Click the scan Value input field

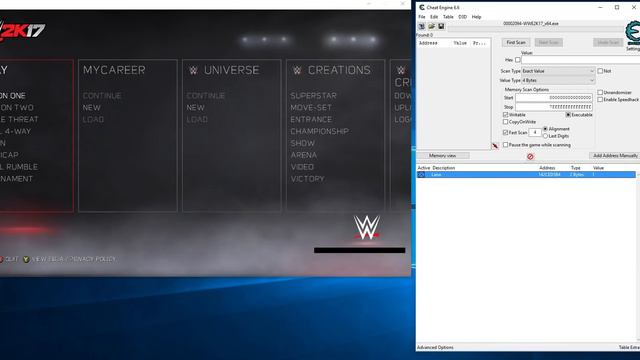tap(580, 60)
